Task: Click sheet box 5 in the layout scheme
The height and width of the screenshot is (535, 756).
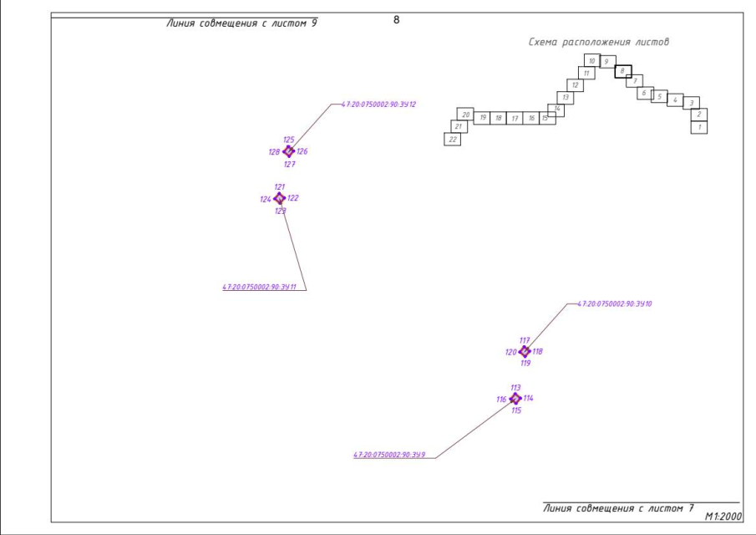Action: coord(659,97)
